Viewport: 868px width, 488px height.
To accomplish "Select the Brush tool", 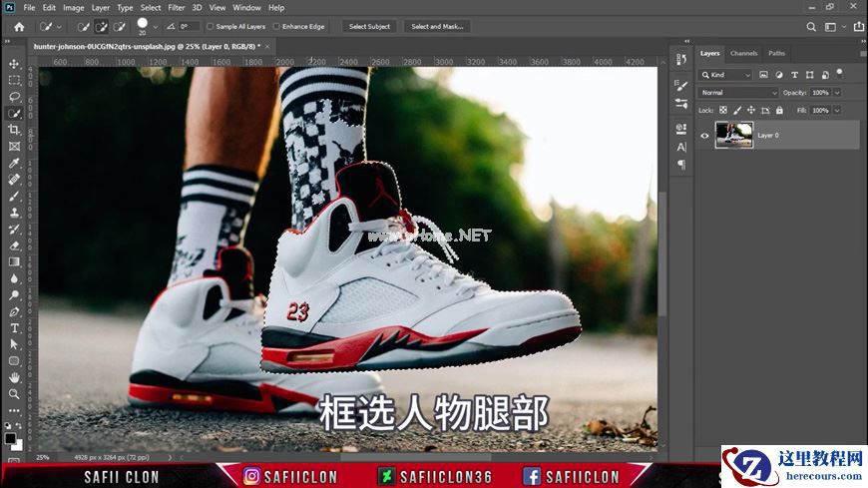I will pos(14,196).
